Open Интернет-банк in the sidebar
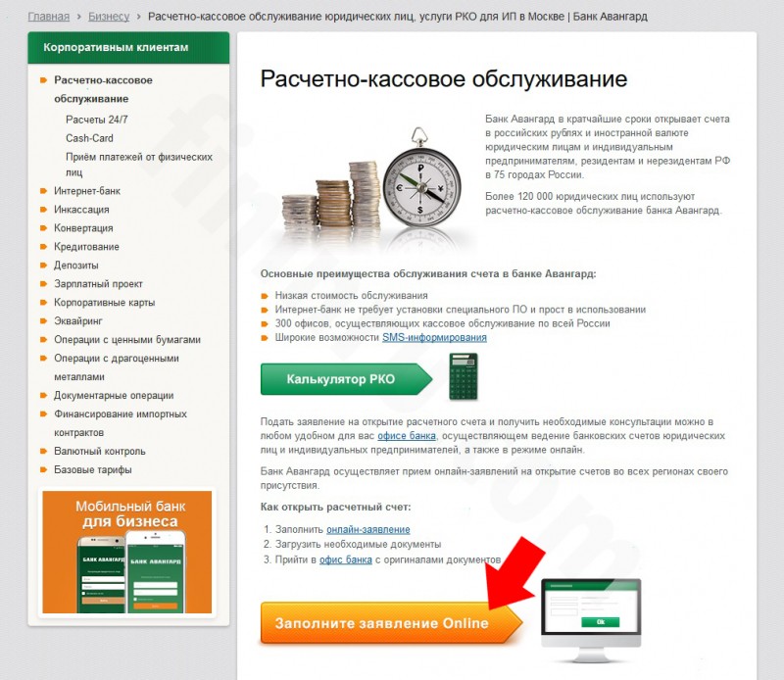784x680 pixels. (x=87, y=191)
